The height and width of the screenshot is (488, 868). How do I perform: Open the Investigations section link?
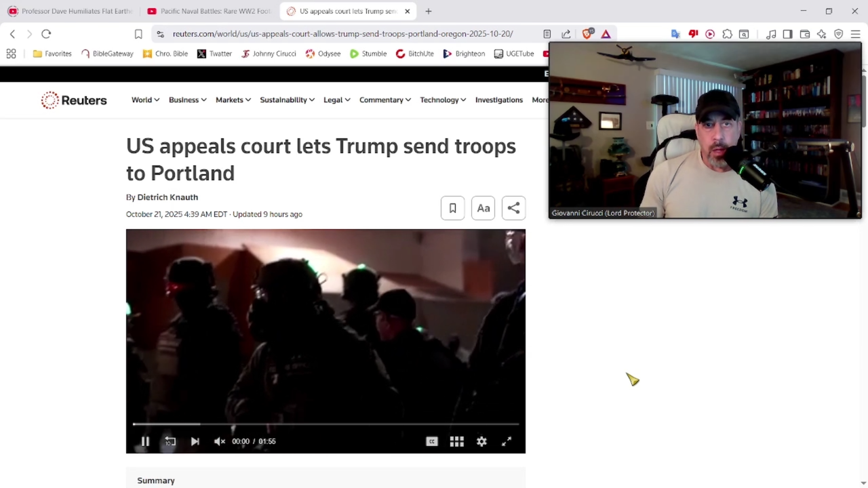coord(498,100)
